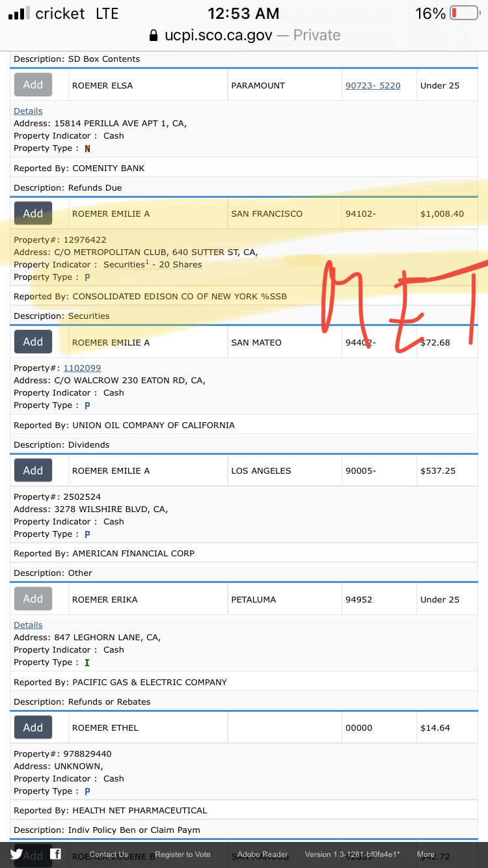This screenshot has width=488, height=868.
Task: Click Property Type P icon under Property# 2502524
Action: (x=87, y=534)
